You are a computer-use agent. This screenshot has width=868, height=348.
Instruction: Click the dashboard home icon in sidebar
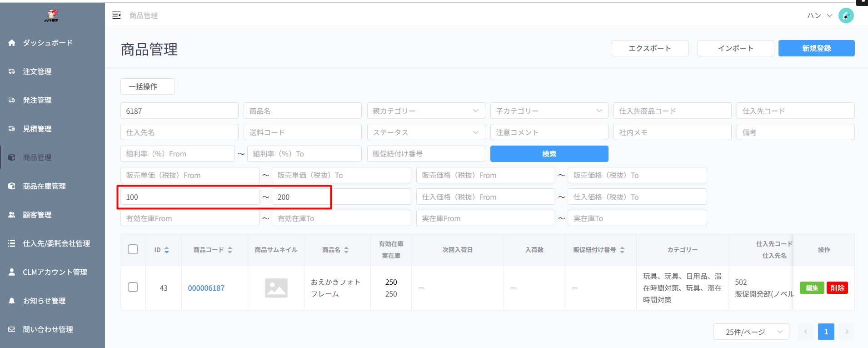click(12, 43)
